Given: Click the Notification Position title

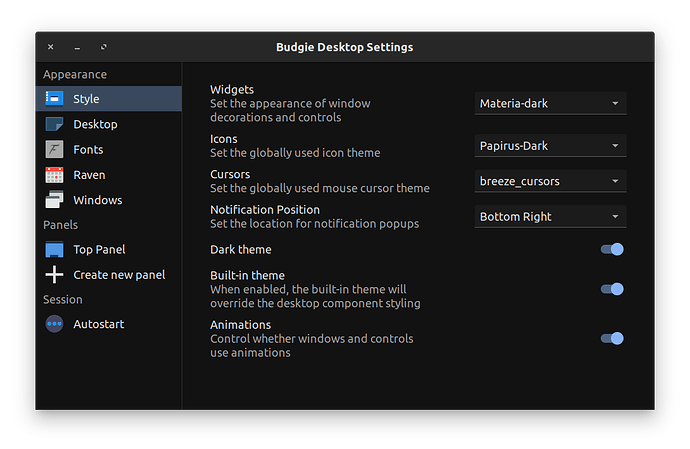Looking at the screenshot, I should coord(265,210).
